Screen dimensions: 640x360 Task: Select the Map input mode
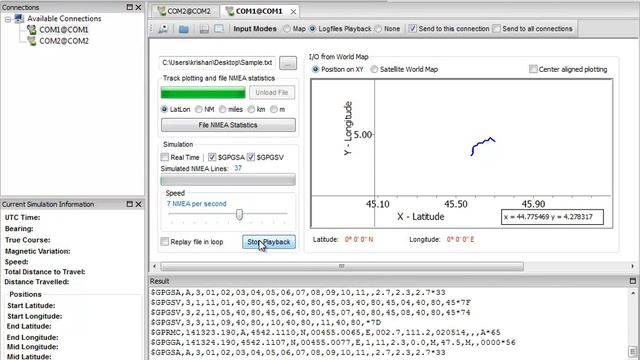coord(287,29)
